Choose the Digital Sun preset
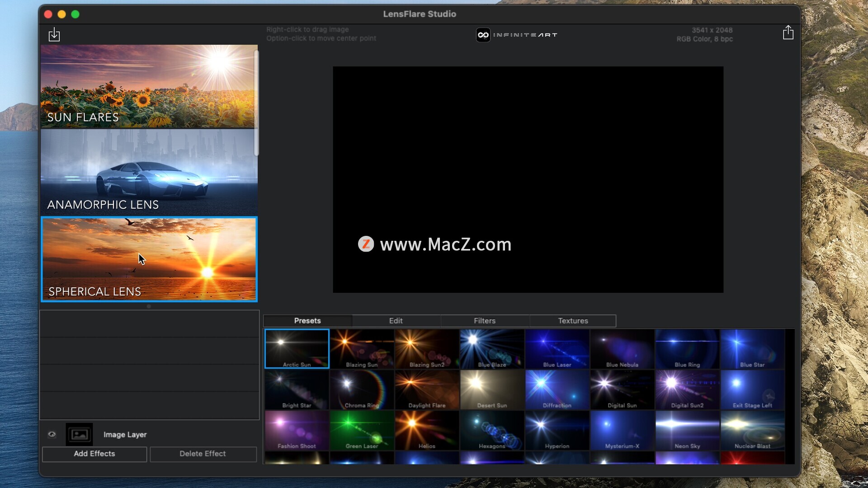The width and height of the screenshot is (868, 488). [622, 389]
